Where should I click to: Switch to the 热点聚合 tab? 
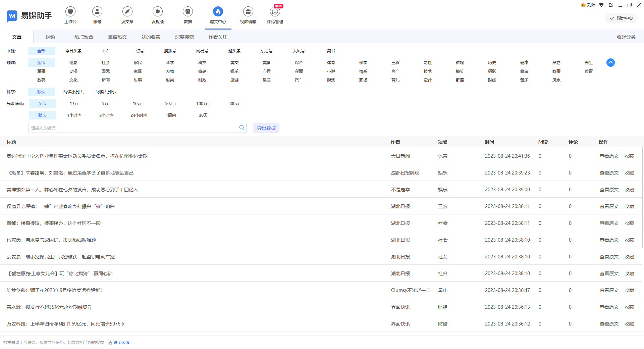84,37
